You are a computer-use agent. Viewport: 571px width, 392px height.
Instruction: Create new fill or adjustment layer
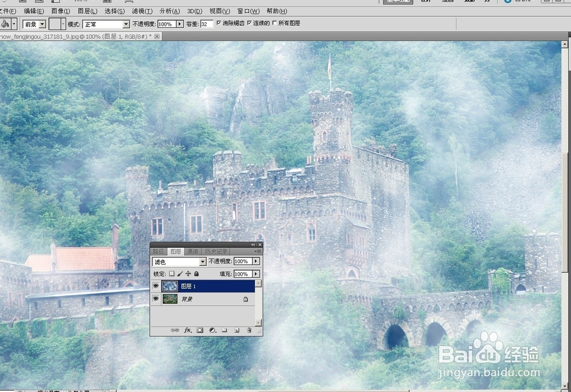coord(212,330)
